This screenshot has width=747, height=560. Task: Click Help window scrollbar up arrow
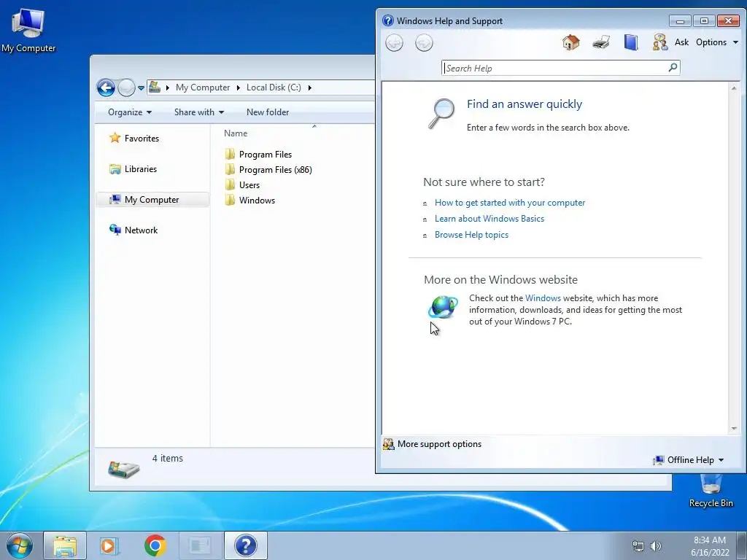(734, 88)
